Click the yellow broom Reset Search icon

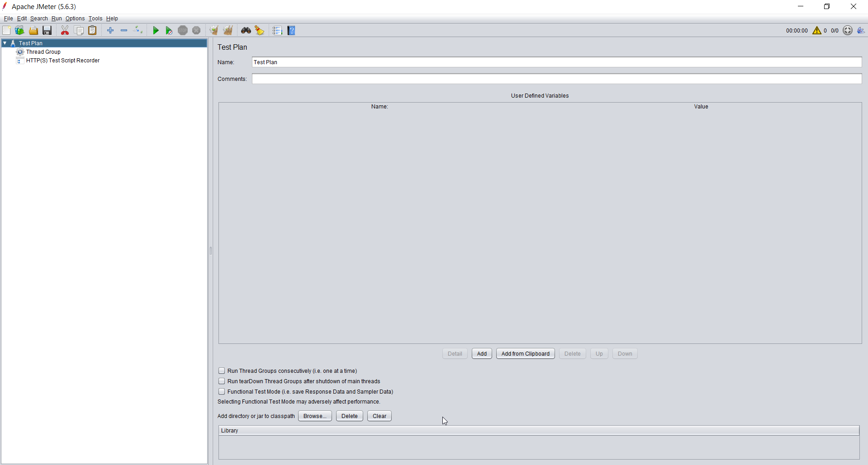(259, 31)
